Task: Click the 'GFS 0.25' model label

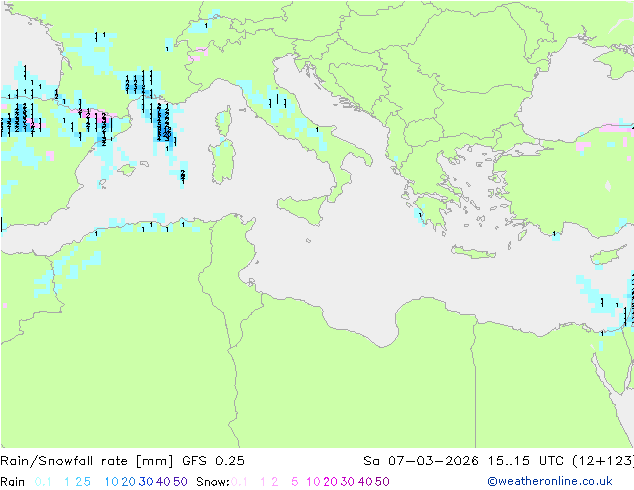Action: point(213,460)
